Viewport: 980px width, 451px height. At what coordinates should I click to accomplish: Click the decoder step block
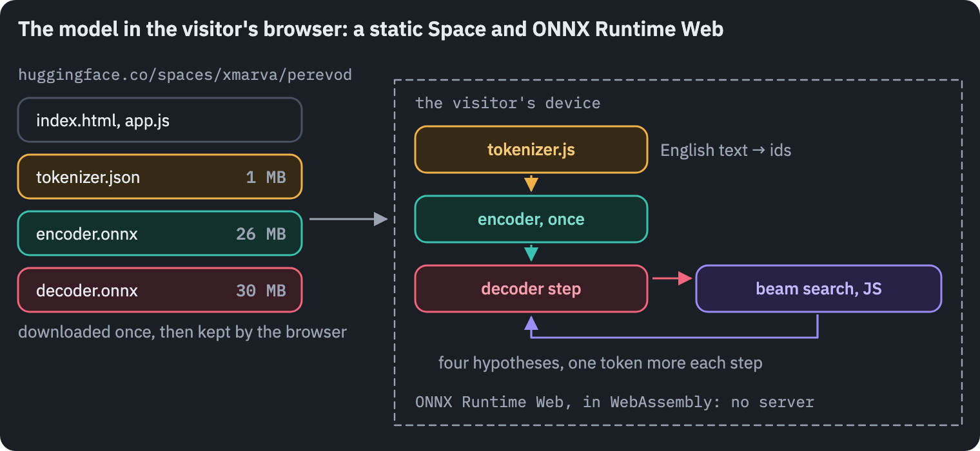(531, 289)
